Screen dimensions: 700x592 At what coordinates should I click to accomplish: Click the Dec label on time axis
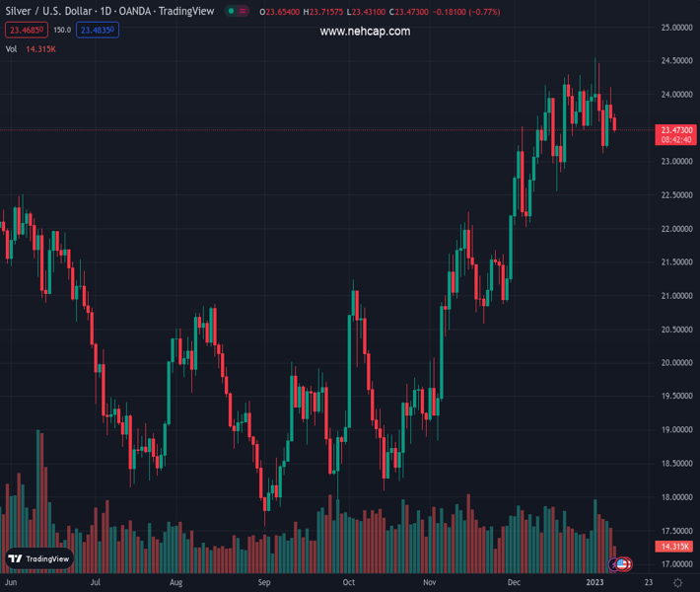pos(514,582)
